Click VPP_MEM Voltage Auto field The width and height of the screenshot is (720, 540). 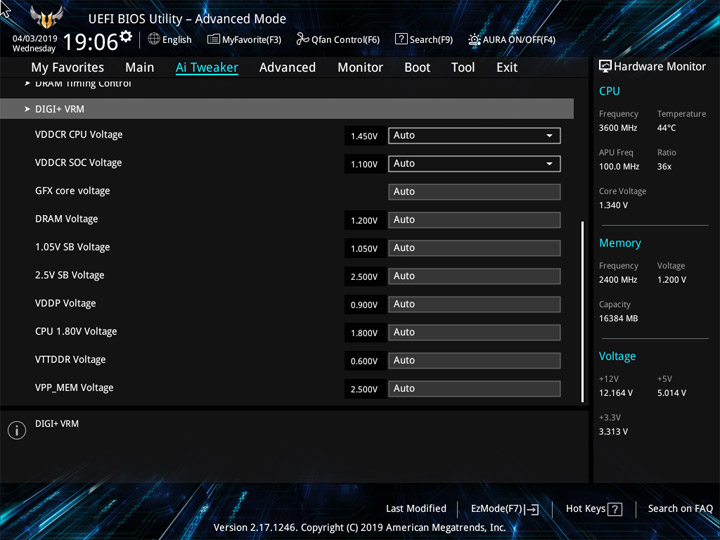[x=474, y=388]
